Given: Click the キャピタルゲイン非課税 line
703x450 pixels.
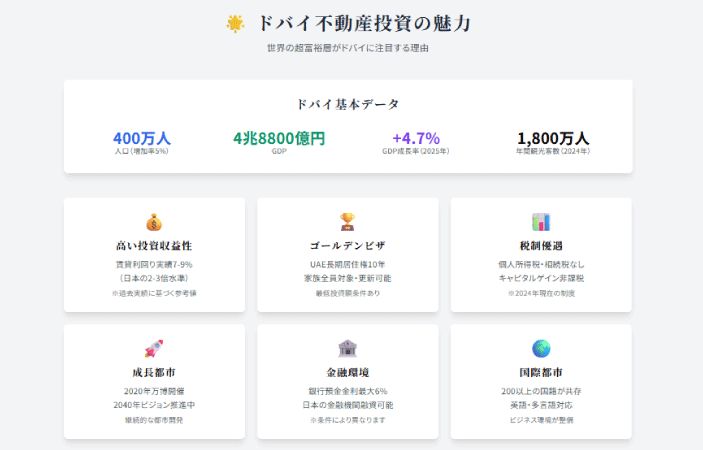Looking at the screenshot, I should coord(541,278).
